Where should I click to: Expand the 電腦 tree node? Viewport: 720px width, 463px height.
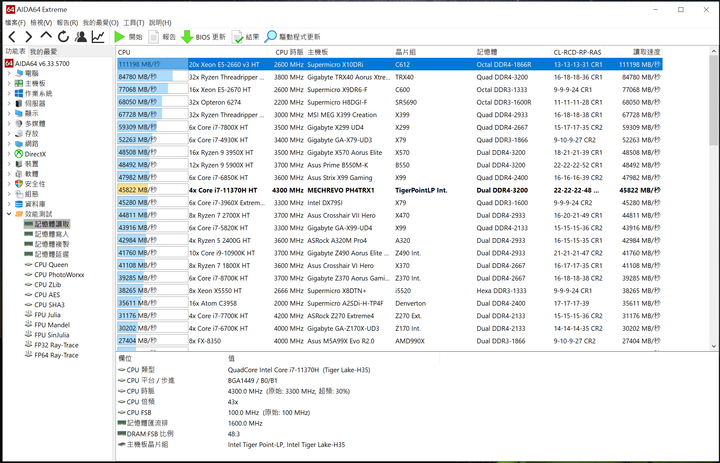coord(9,73)
